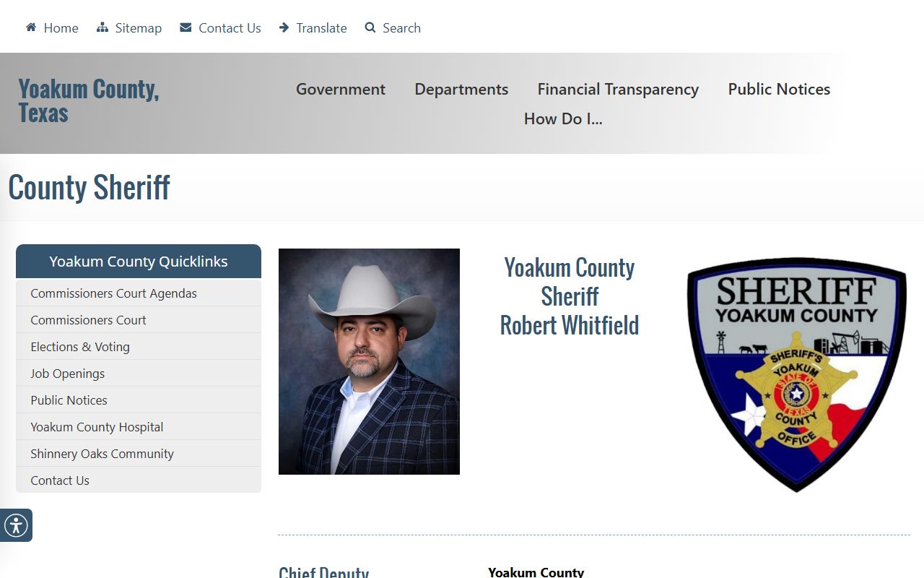924x578 pixels.
Task: Open the Public Notices quicklink in sidebar
Action: pos(139,400)
